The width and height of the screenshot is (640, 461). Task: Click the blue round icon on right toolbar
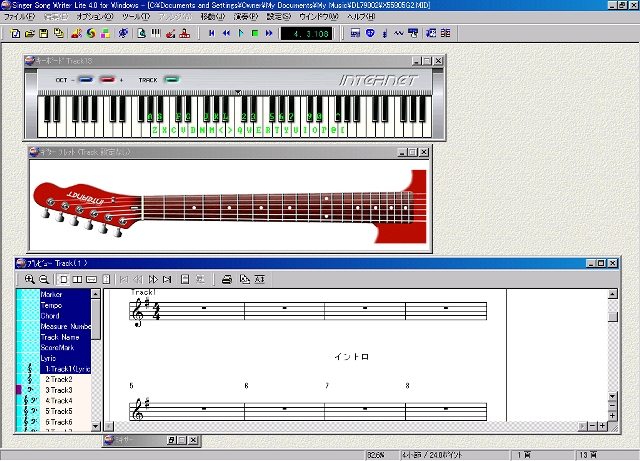coord(370,33)
